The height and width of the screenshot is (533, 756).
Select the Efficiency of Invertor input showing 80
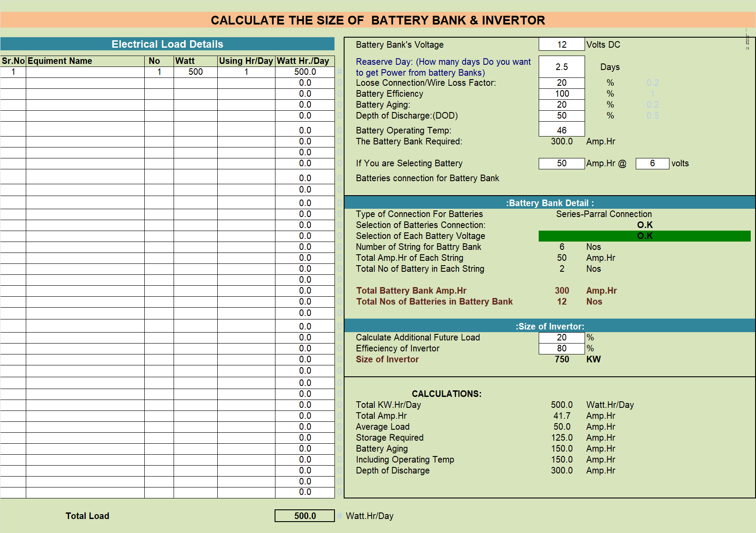[561, 349]
